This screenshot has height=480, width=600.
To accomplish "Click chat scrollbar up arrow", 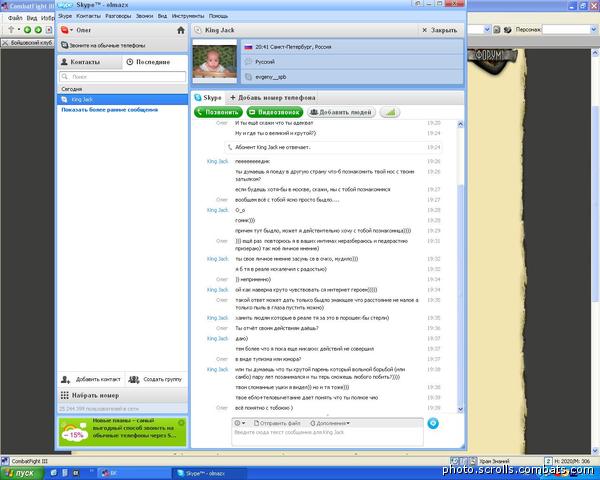I will point(460,124).
